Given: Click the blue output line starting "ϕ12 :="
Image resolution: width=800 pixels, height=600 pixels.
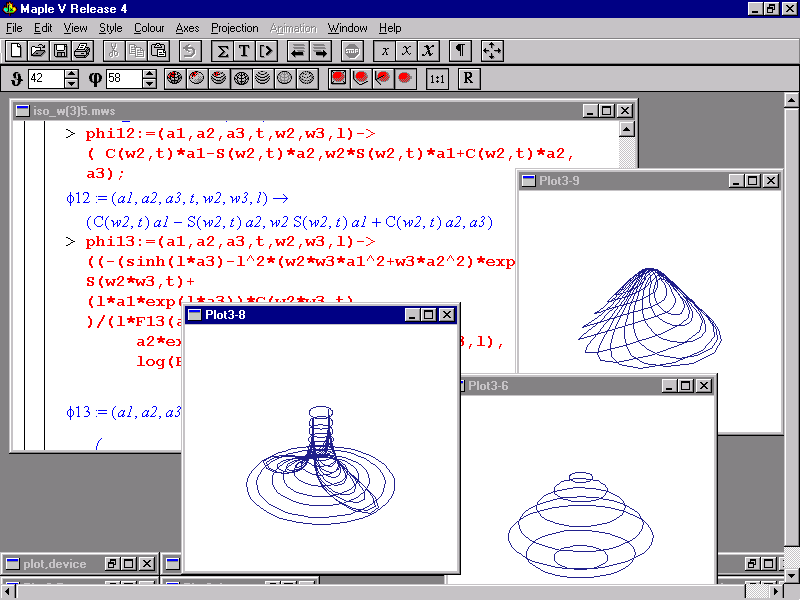Looking at the screenshot, I should click(178, 198).
